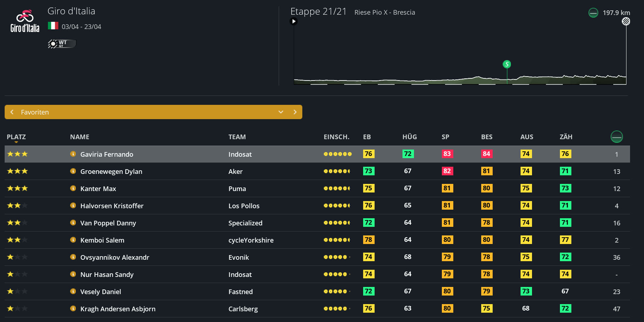Sort by PLATZ column header
Image resolution: width=644 pixels, height=322 pixels.
click(16, 137)
